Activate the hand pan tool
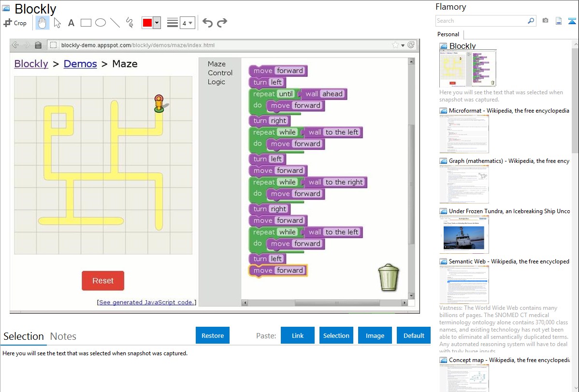579x392 pixels. tap(42, 23)
